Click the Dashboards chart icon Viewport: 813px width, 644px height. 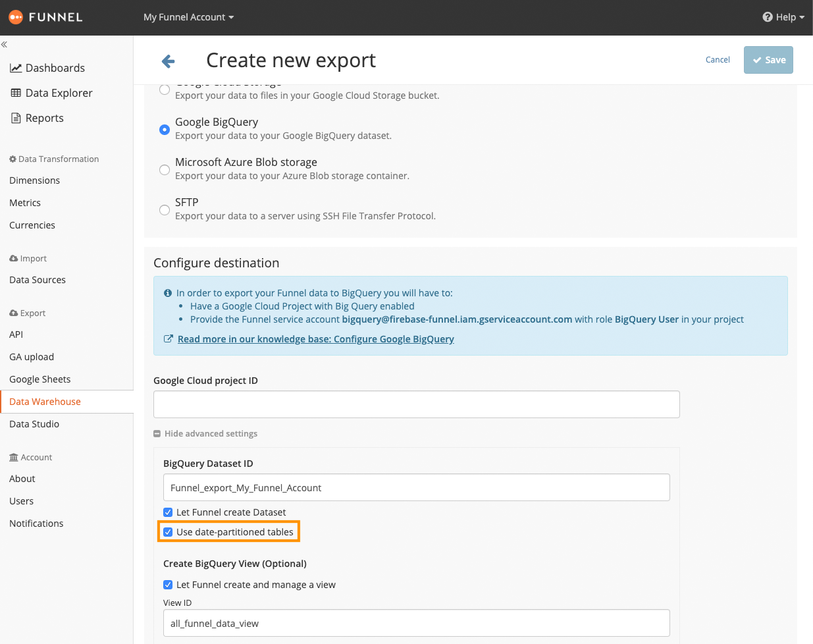(16, 68)
